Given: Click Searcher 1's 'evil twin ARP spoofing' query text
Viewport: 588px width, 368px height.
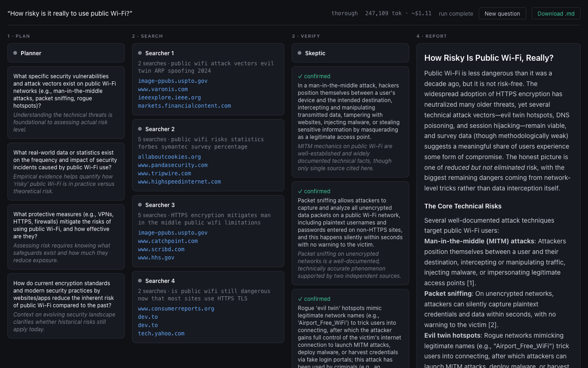Looking at the screenshot, I should point(206,67).
